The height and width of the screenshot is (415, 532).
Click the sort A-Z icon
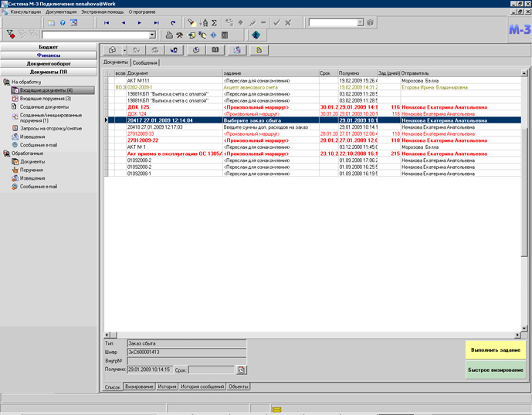coord(204,22)
